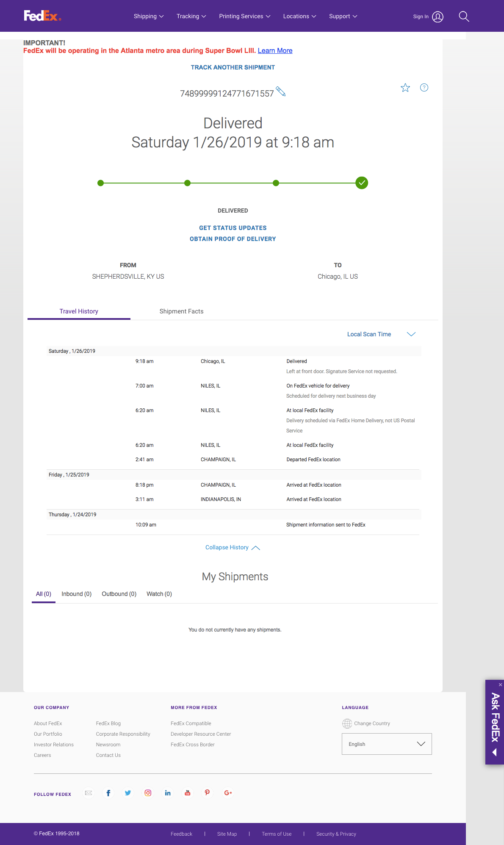The image size is (504, 845).
Task: Click tracking number 7489999124771671557
Action: pos(227,94)
